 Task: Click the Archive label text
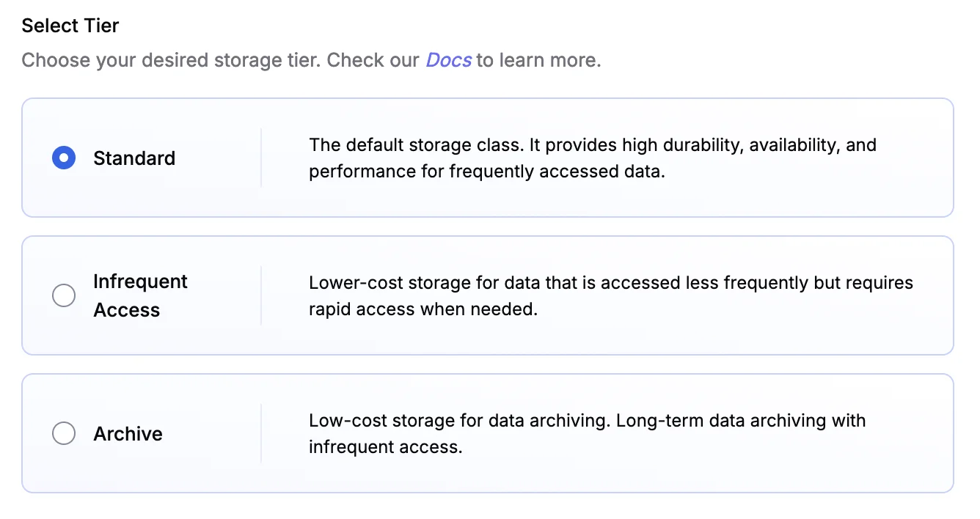128,433
